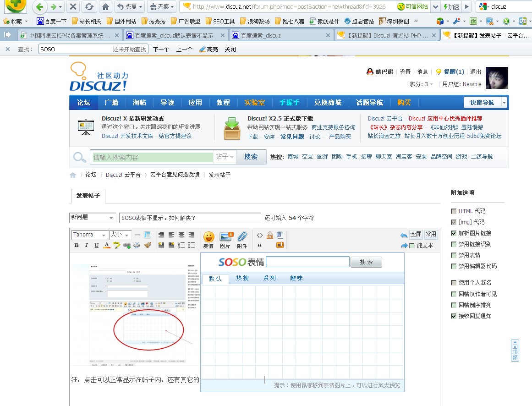The image size is (532, 406).
Task: Insert horizontal rule via the dash icon
Action: coord(137,235)
